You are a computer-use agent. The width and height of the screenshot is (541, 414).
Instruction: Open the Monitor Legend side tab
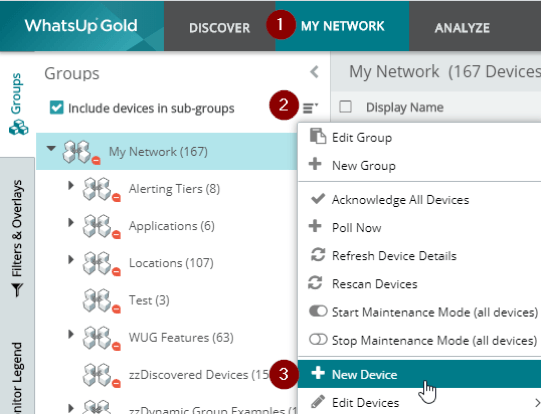17,378
